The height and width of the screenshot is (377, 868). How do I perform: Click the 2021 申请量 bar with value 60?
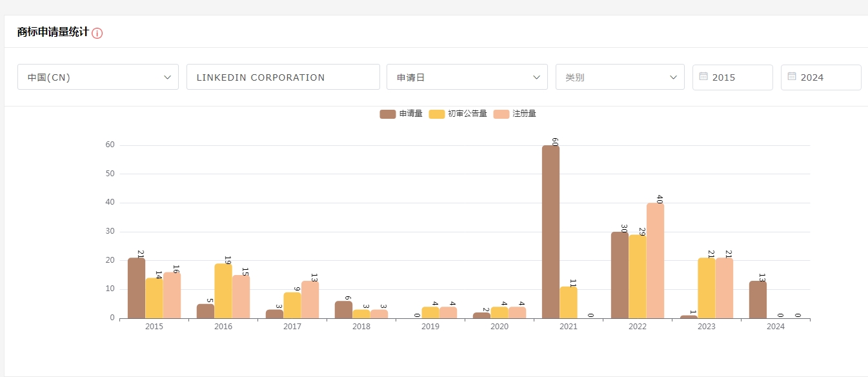click(x=550, y=232)
